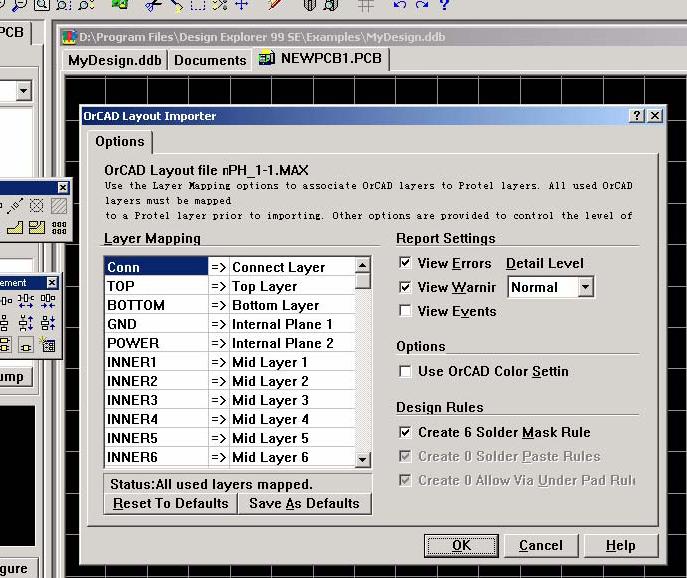The image size is (687, 578).
Task: Click the Internal Plane 2 mapping cell
Action: point(292,343)
